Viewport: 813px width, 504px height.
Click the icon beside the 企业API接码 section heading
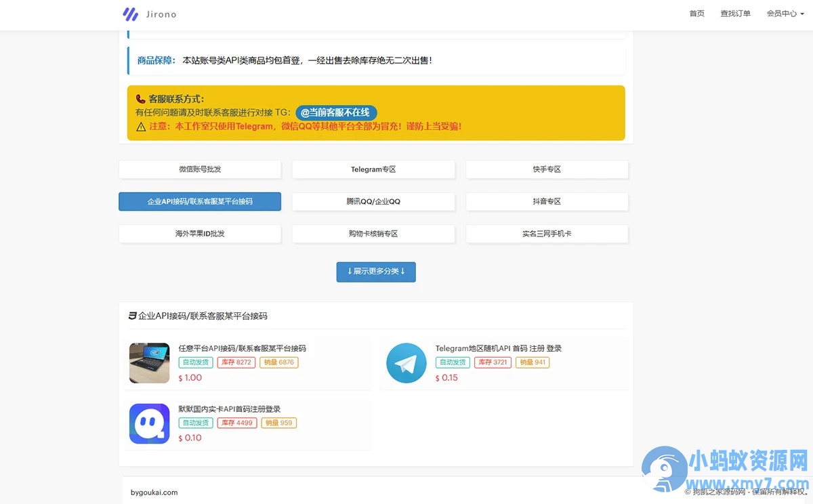pyautogui.click(x=133, y=316)
